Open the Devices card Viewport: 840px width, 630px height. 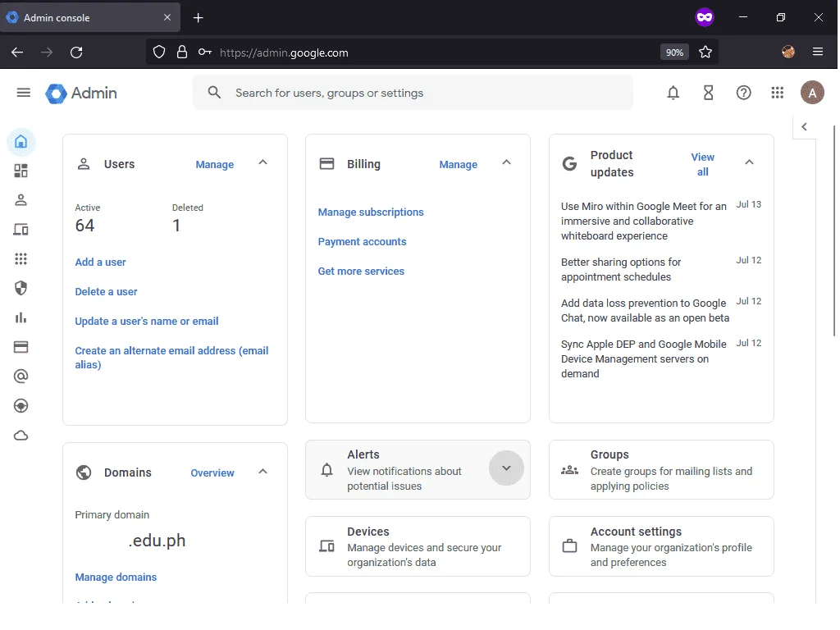point(418,546)
